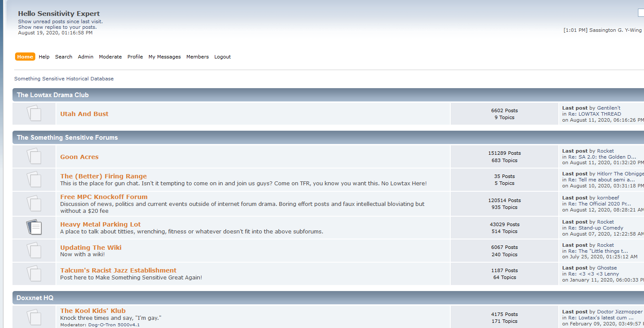
Task: Open My Messages
Action: pyautogui.click(x=164, y=57)
